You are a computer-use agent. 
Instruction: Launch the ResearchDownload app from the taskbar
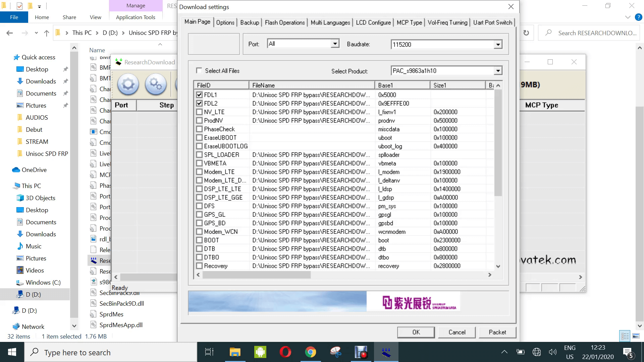pos(386,352)
